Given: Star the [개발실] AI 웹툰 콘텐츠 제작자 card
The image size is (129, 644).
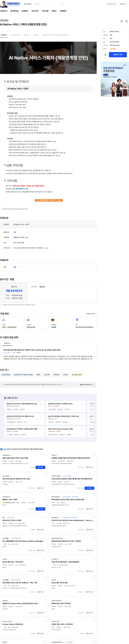Looking at the screenshot, I should (x=94, y=454).
